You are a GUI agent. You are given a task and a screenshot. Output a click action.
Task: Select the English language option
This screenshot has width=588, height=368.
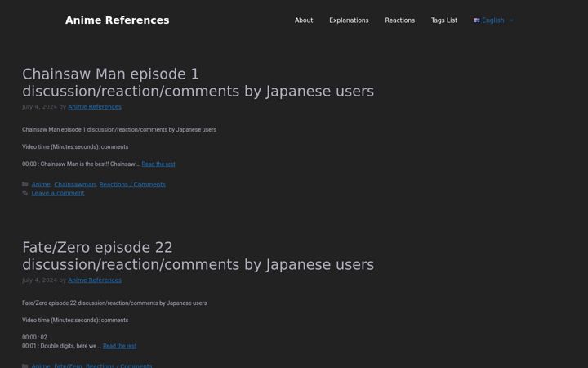pos(492,20)
